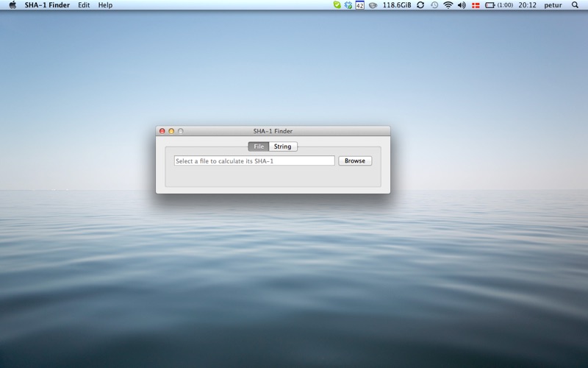588x368 pixels.
Task: Click the sync circular arrows icon
Action: pos(420,5)
